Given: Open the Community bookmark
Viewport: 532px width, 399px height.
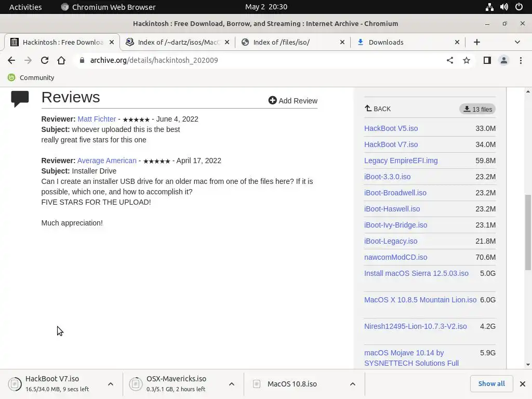Looking at the screenshot, I should [31, 78].
